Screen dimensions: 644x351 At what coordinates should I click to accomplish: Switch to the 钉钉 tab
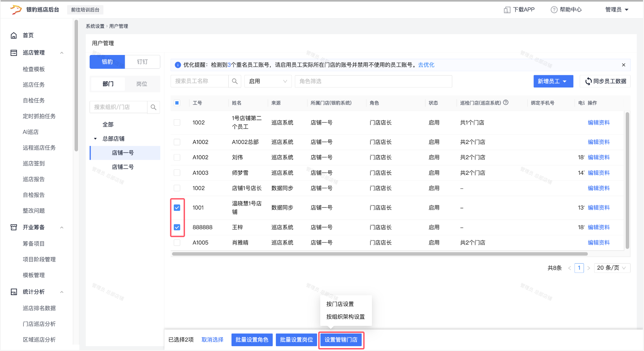142,62
